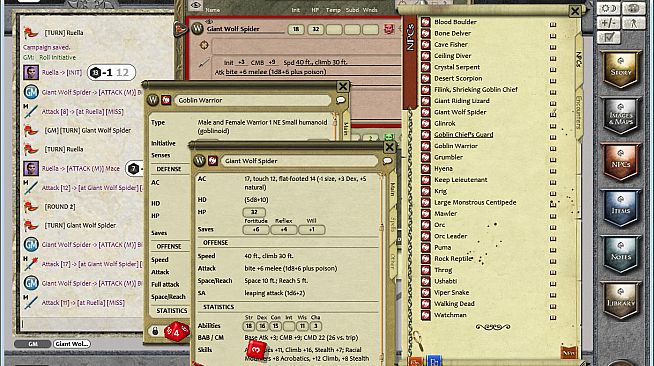
Task: Click the GM icon beside the first Giant Wolf Spider attack
Action: [x=31, y=92]
